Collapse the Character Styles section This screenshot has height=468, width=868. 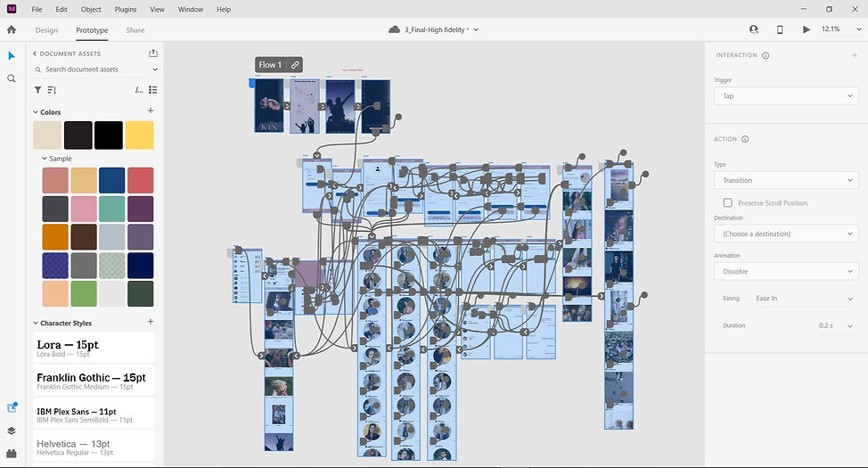point(36,323)
